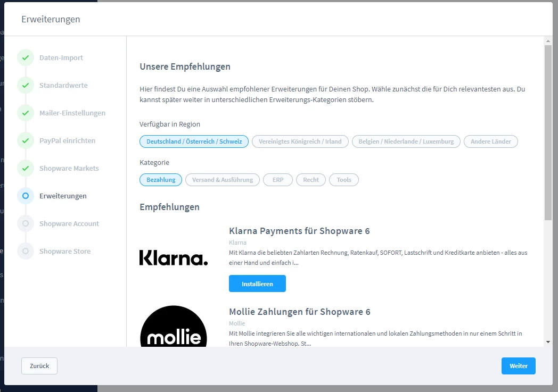The height and width of the screenshot is (392, 558).
Task: Click the Standardwerte step checkmark icon
Action: pyautogui.click(x=26, y=85)
